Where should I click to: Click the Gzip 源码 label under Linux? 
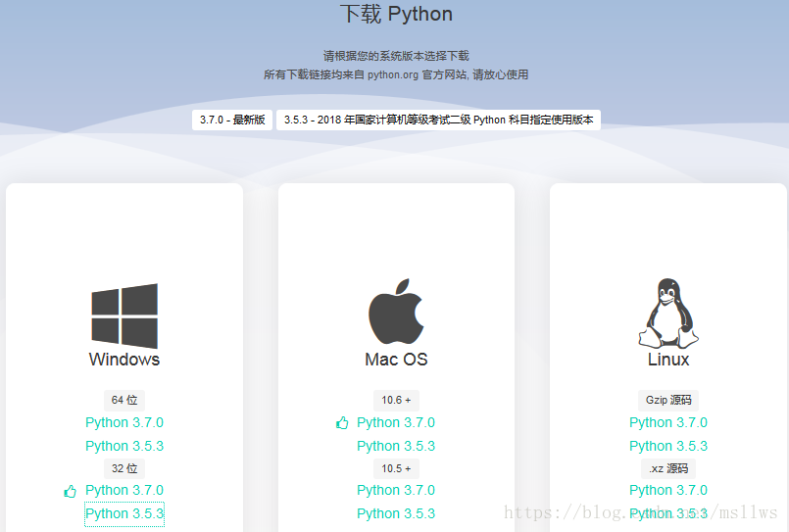(x=668, y=401)
